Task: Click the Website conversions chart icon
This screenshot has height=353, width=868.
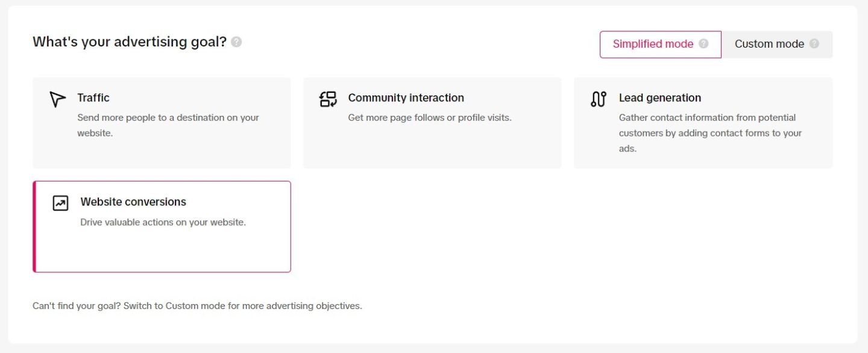Action: (x=60, y=203)
